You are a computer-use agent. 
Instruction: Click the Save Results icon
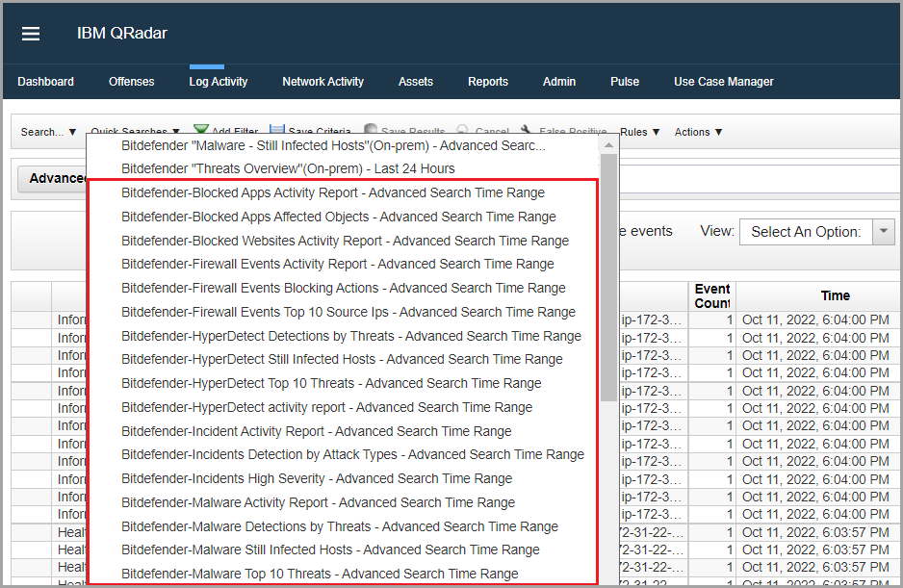pyautogui.click(x=371, y=131)
